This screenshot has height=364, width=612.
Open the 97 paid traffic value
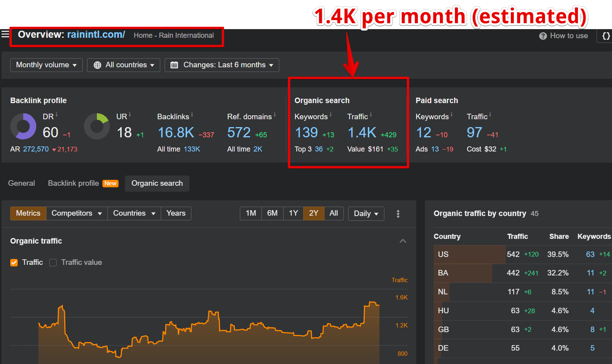475,133
